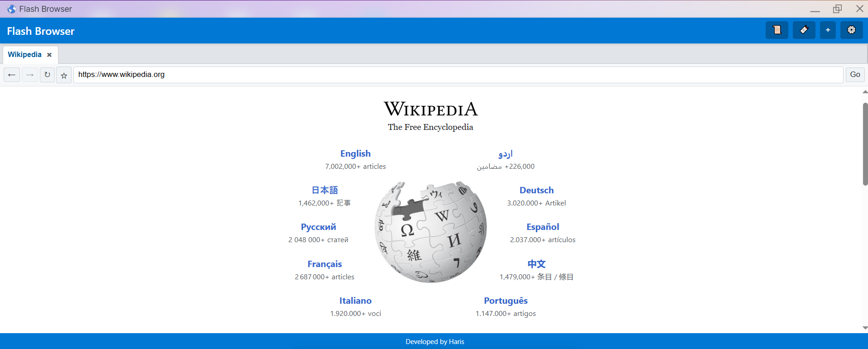
Task: Open Deutsch Wikipedia link
Action: pyautogui.click(x=536, y=191)
